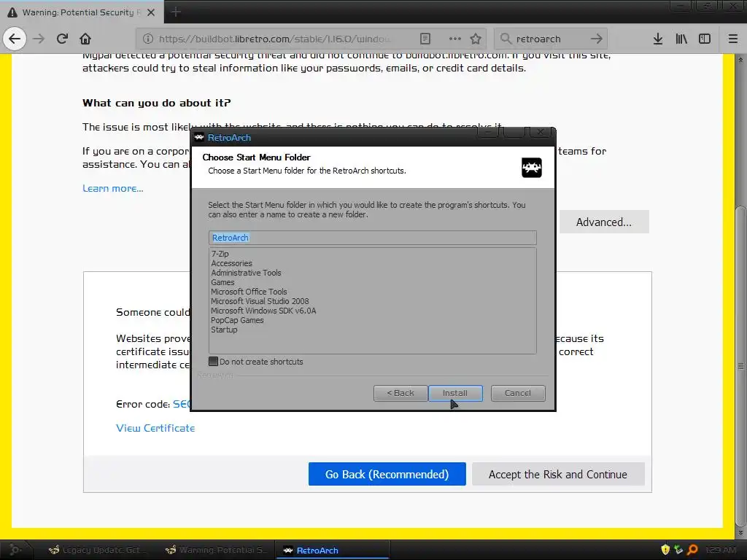This screenshot has height=560, width=747.
Task: Open the library bookshelf icon
Action: (681, 39)
